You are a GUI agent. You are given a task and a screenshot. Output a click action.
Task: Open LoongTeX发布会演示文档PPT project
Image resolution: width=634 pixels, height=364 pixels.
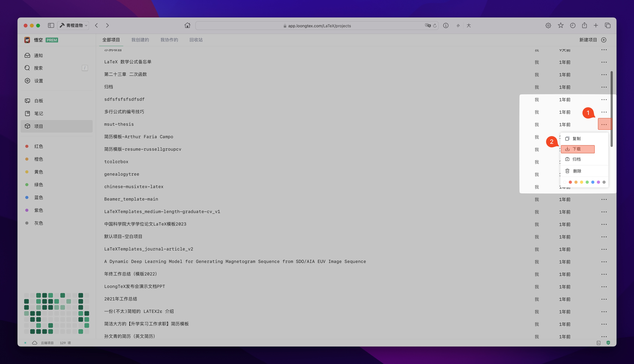click(x=134, y=286)
